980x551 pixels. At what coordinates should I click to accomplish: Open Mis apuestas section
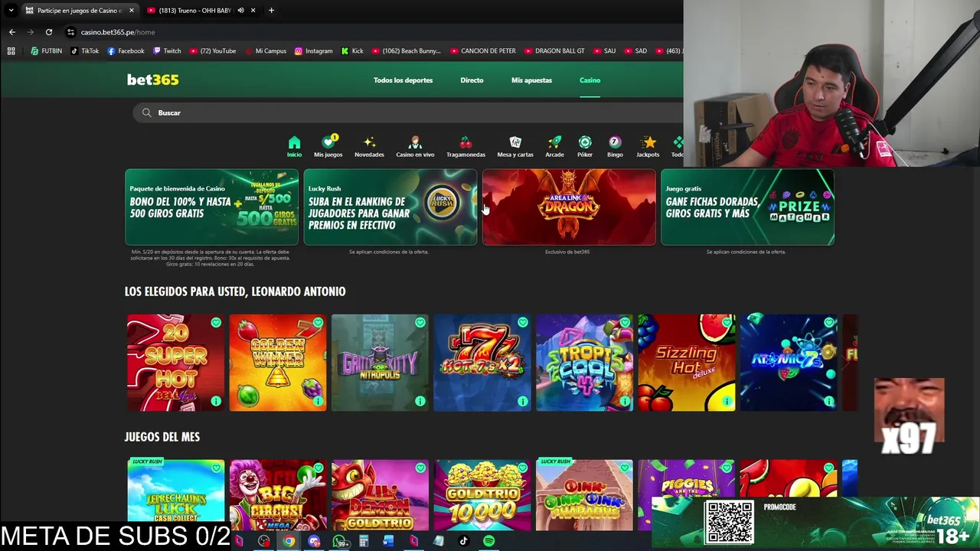531,80
